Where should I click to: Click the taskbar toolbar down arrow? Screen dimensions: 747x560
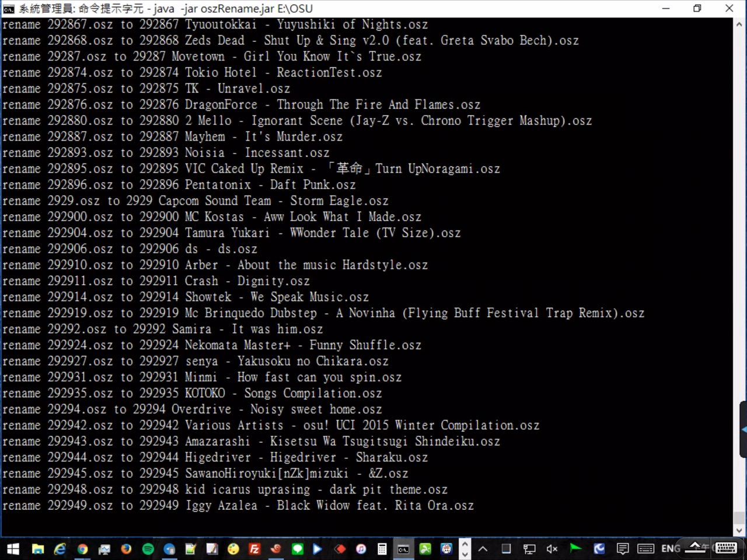[465, 554]
